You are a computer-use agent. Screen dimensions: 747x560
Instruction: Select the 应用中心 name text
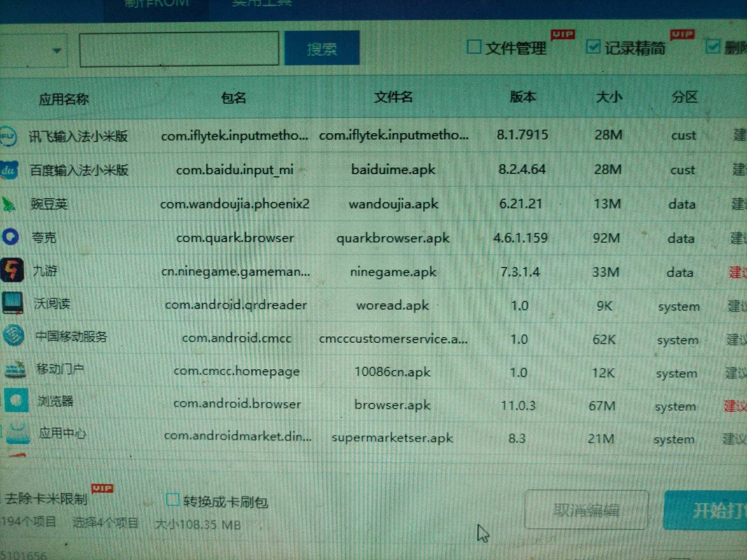pyautogui.click(x=62, y=433)
